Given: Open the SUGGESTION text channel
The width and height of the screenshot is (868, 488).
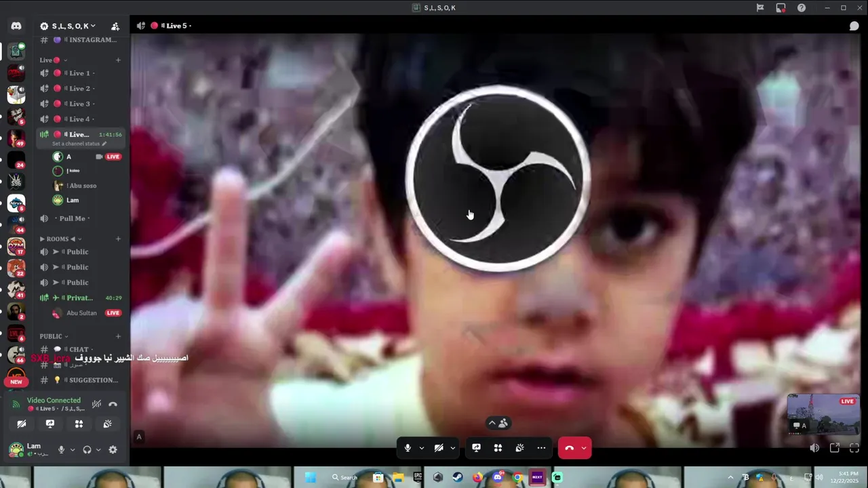Looking at the screenshot, I should pyautogui.click(x=81, y=380).
